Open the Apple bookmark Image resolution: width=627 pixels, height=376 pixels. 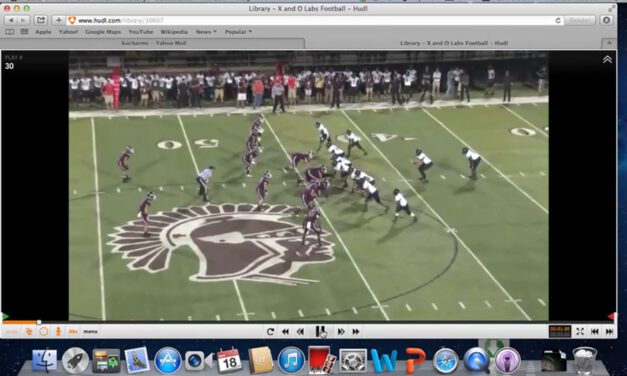coord(43,32)
